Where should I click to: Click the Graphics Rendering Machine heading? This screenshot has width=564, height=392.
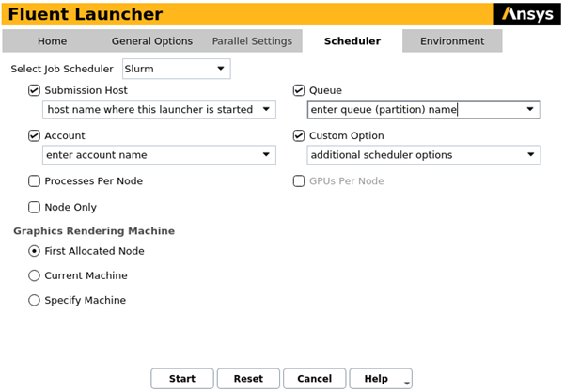pos(94,231)
